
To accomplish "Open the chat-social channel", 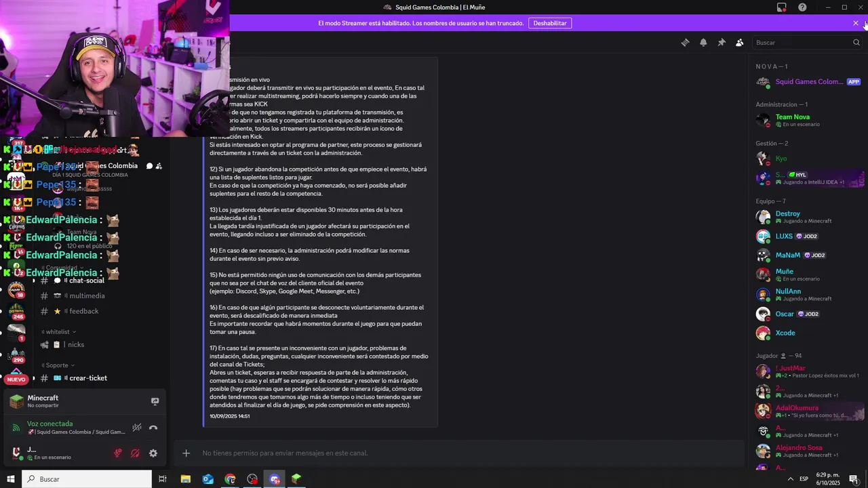I will click(x=86, y=281).
